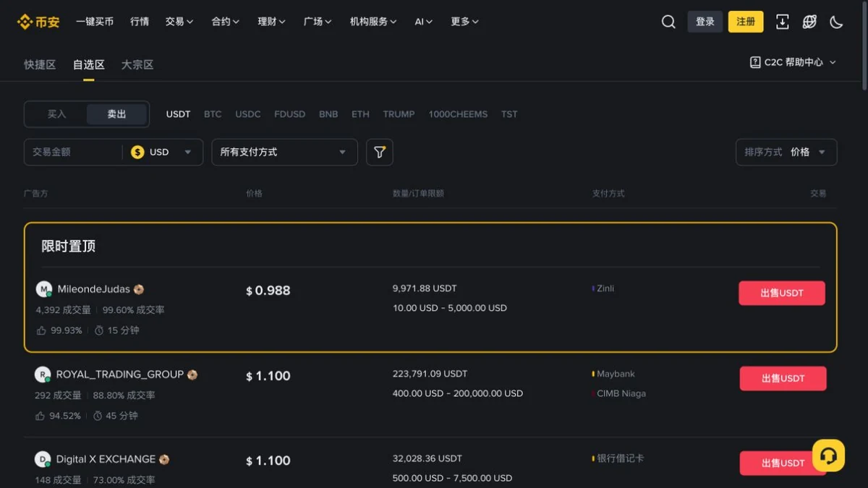Select the BTC coin tab

point(213,114)
